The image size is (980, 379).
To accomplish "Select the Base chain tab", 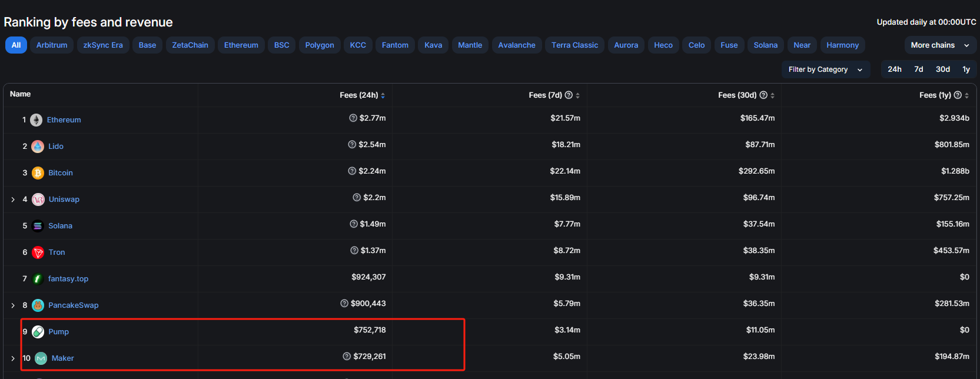I will click(x=147, y=45).
